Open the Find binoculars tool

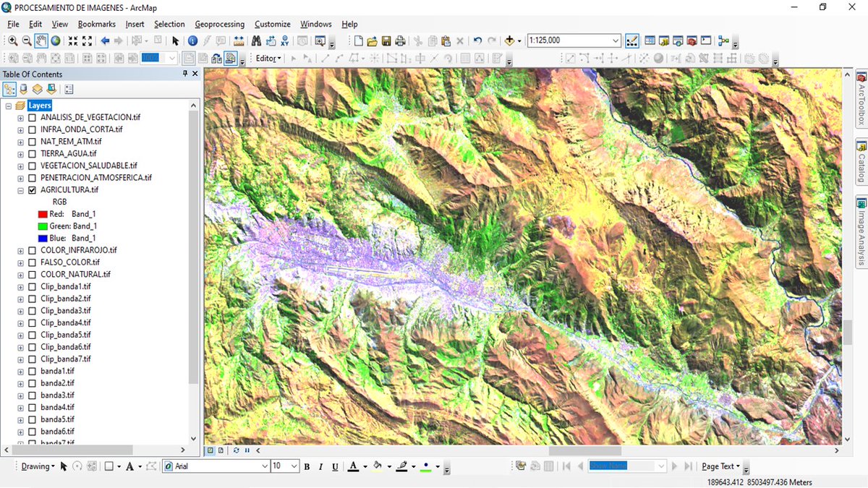point(256,40)
